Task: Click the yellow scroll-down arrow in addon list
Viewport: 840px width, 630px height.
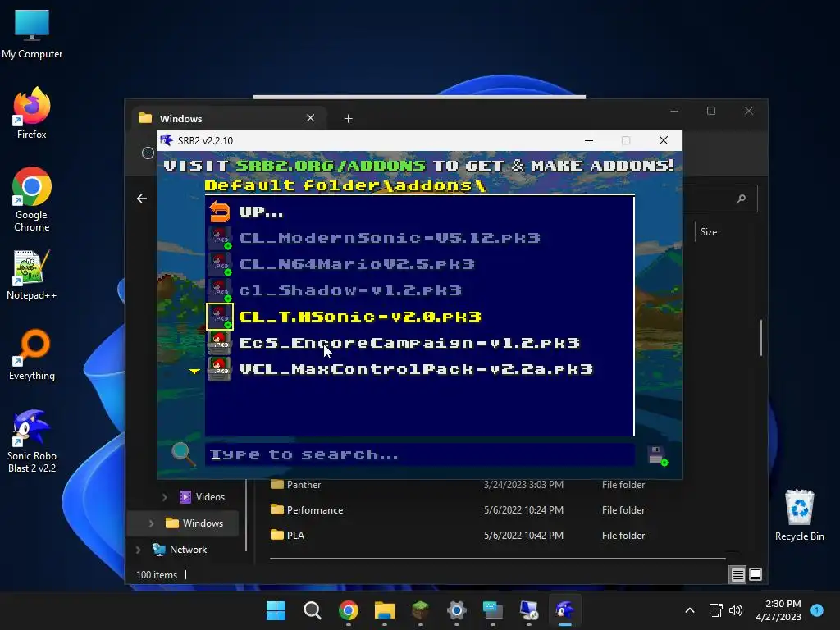Action: point(194,371)
